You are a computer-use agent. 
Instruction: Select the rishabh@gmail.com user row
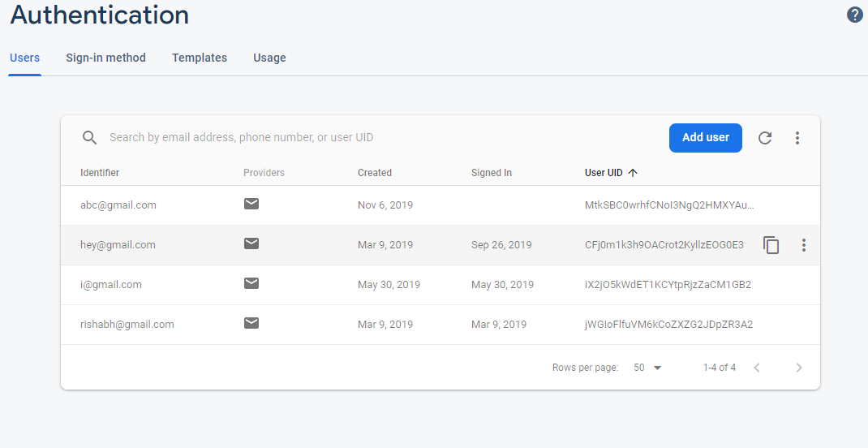click(x=127, y=325)
